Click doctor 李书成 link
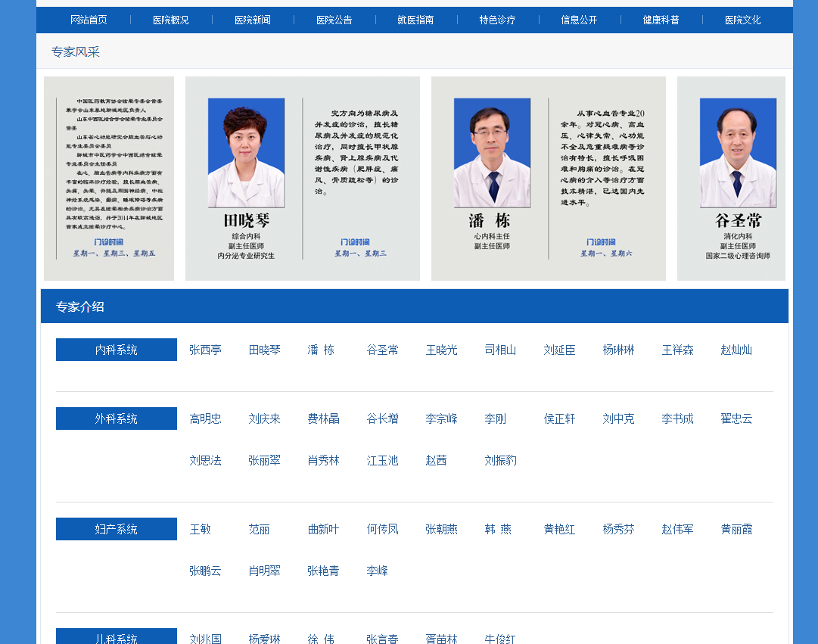This screenshot has width=818, height=644. pyautogui.click(x=678, y=418)
